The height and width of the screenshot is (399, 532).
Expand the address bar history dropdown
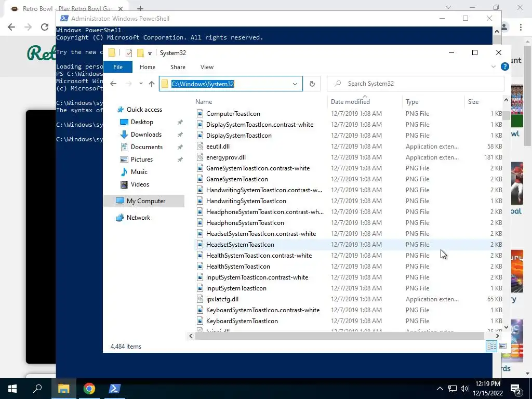(x=295, y=84)
